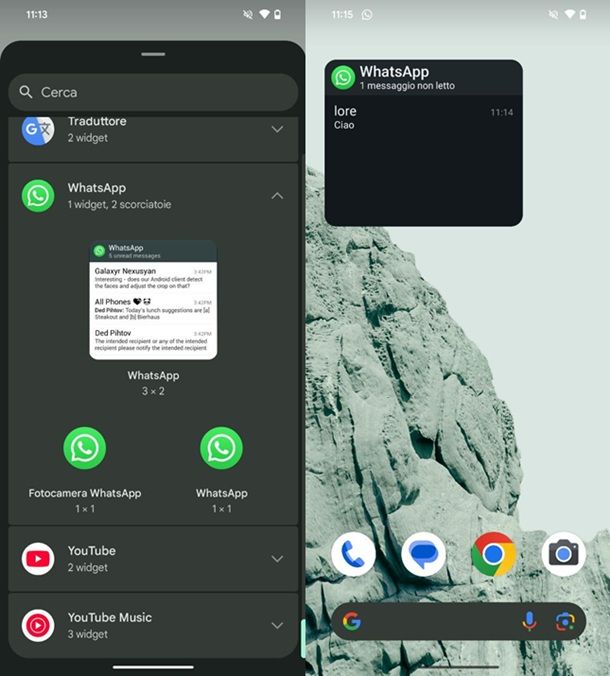
Task: Open the Messages app icon
Action: [423, 554]
